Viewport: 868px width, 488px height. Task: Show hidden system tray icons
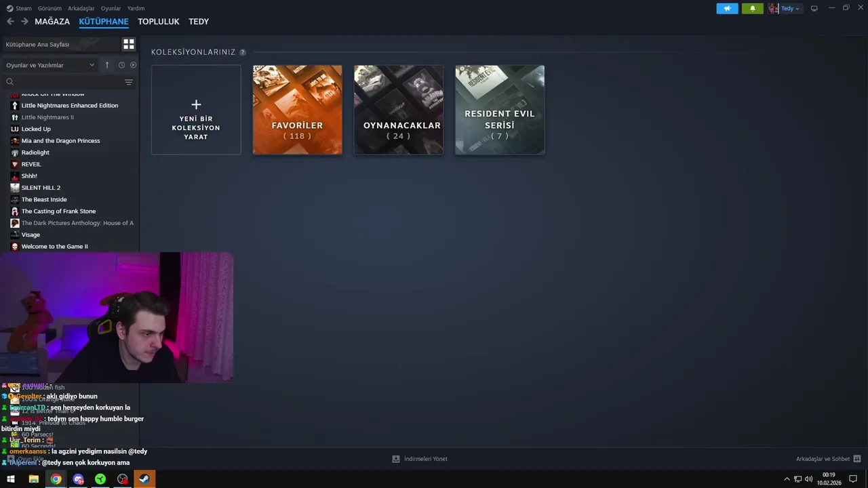tap(787, 479)
